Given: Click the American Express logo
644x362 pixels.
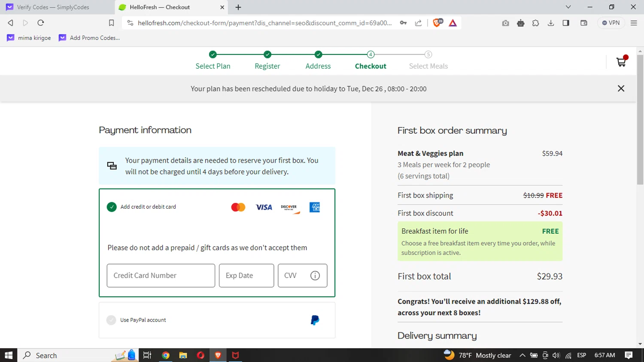Looking at the screenshot, I should 315,207.
